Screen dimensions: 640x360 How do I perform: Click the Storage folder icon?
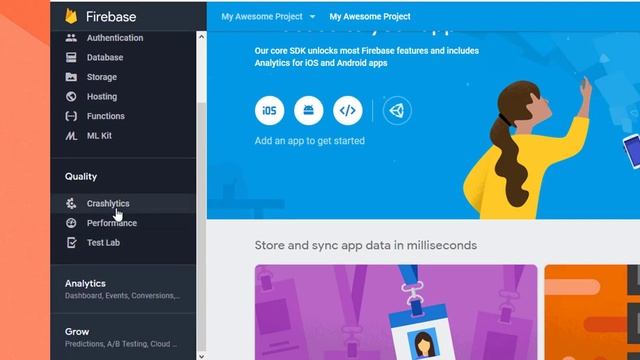[71, 77]
